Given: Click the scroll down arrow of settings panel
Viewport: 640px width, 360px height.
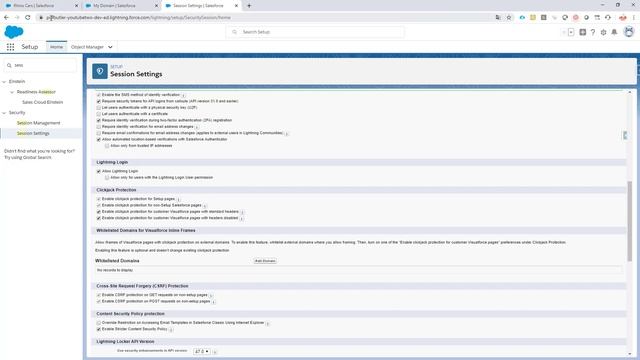Looking at the screenshot, I should (629, 354).
